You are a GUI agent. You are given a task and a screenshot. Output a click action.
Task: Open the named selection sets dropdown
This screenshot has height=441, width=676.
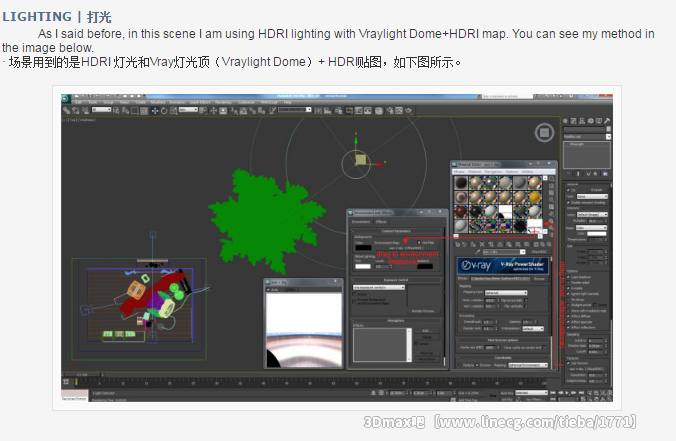(294, 110)
